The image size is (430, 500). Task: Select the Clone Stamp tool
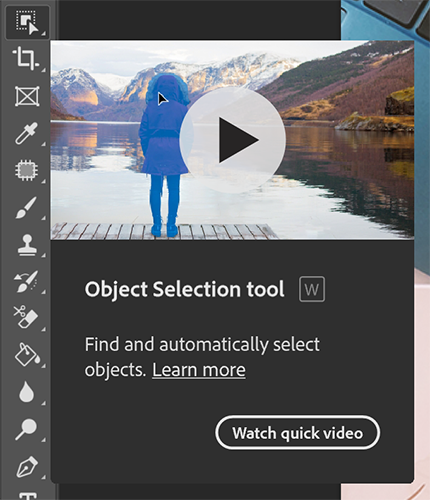tap(27, 245)
